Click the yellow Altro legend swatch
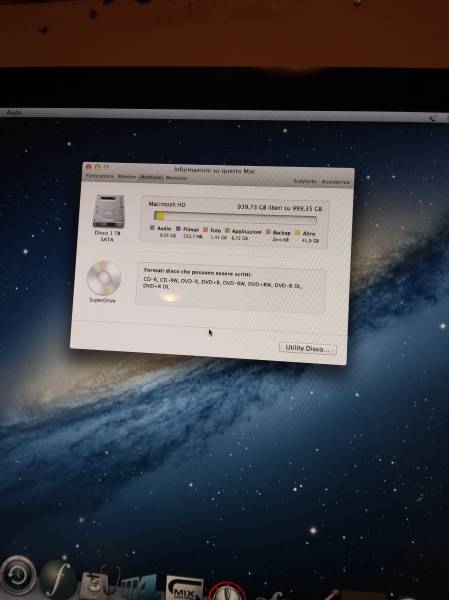Viewport: 449px width, 600px height. 297,233
